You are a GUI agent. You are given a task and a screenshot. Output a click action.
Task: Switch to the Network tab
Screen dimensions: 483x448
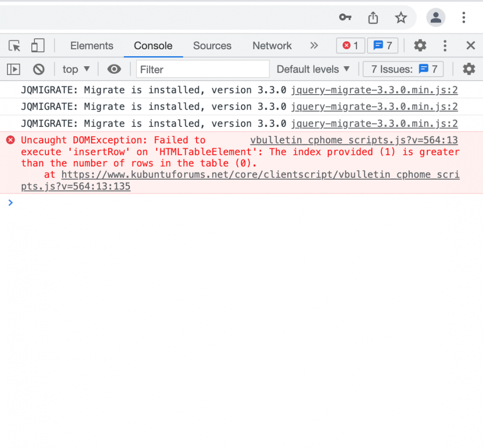272,46
